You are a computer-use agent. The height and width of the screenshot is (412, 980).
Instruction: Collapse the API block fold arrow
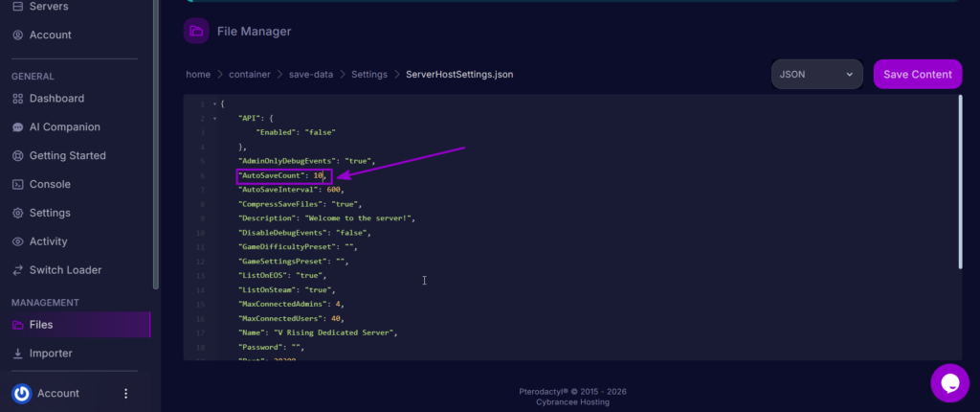pyautogui.click(x=214, y=119)
